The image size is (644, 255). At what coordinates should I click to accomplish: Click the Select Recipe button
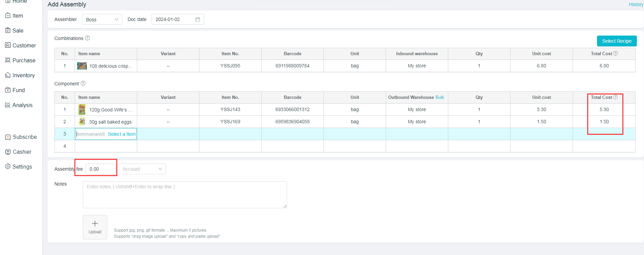point(617,41)
